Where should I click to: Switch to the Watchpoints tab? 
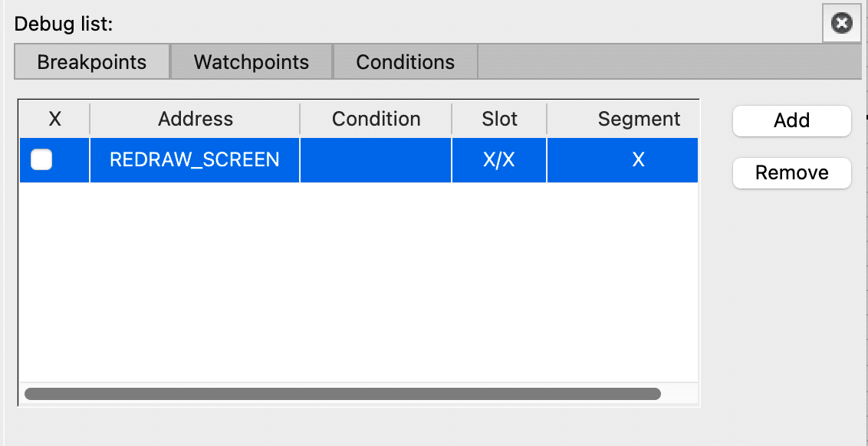tap(252, 62)
